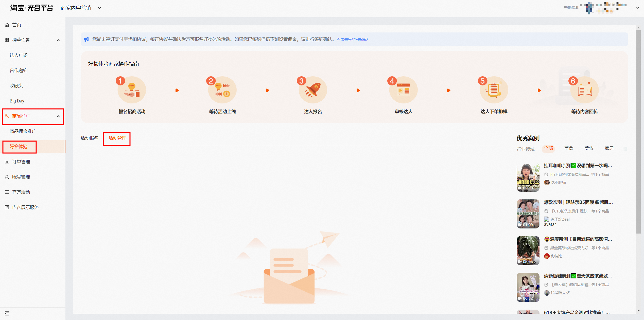The height and width of the screenshot is (320, 644).
Task: Click the 种草任务 grid icon
Action: [7, 40]
